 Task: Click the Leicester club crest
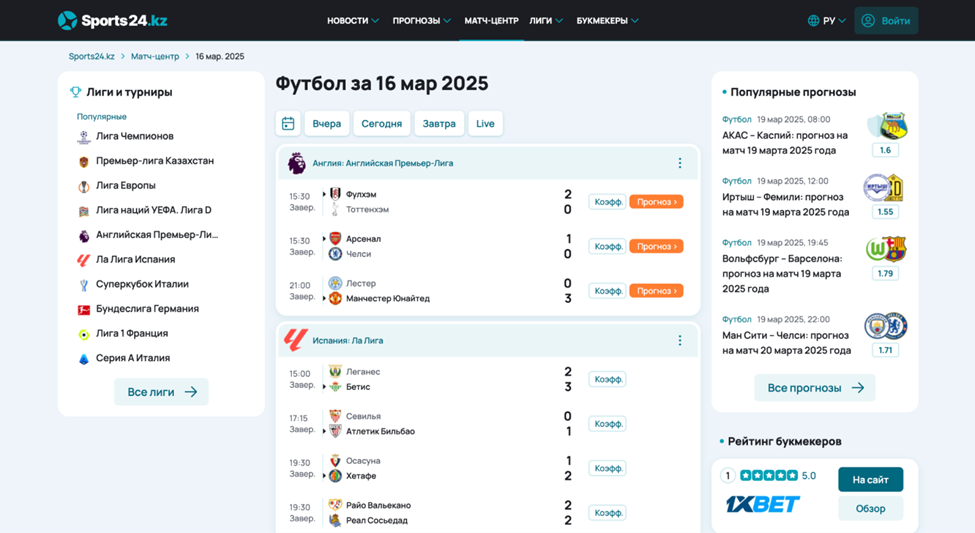pos(335,283)
